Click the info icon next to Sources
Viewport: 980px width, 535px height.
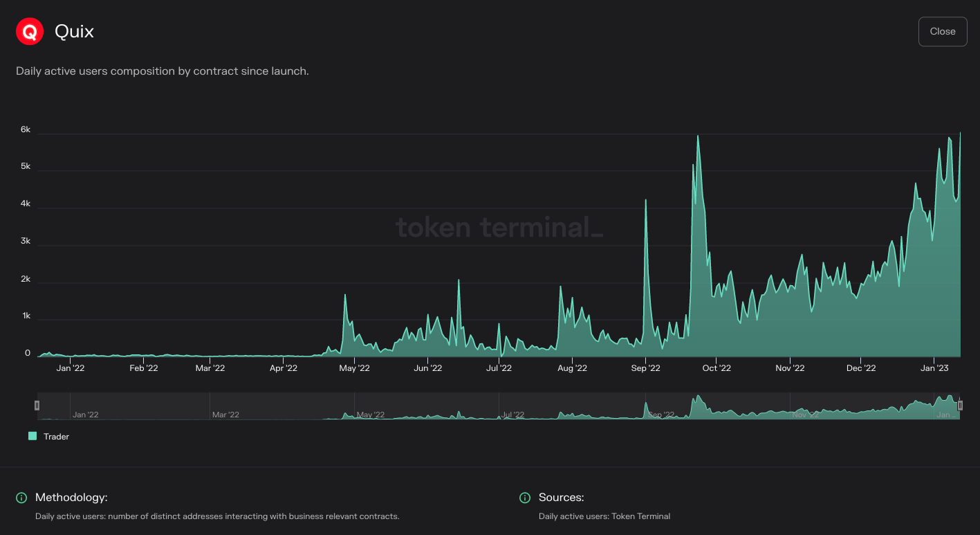tap(524, 498)
